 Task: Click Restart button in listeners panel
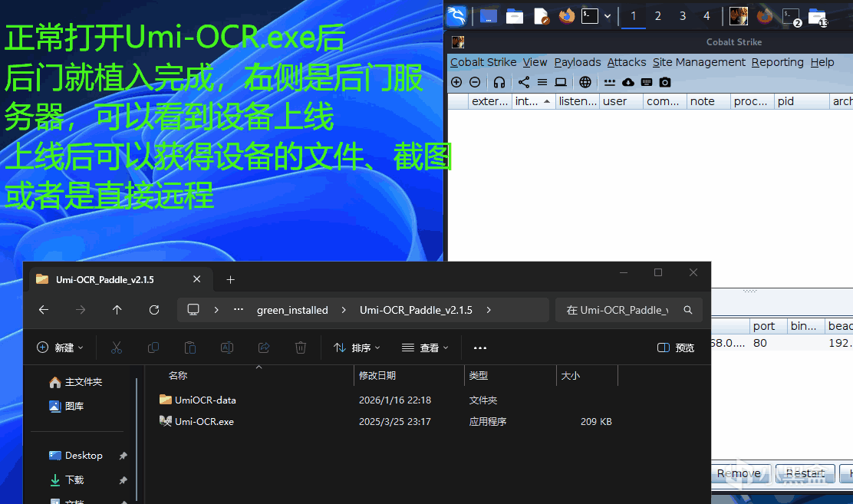click(805, 473)
